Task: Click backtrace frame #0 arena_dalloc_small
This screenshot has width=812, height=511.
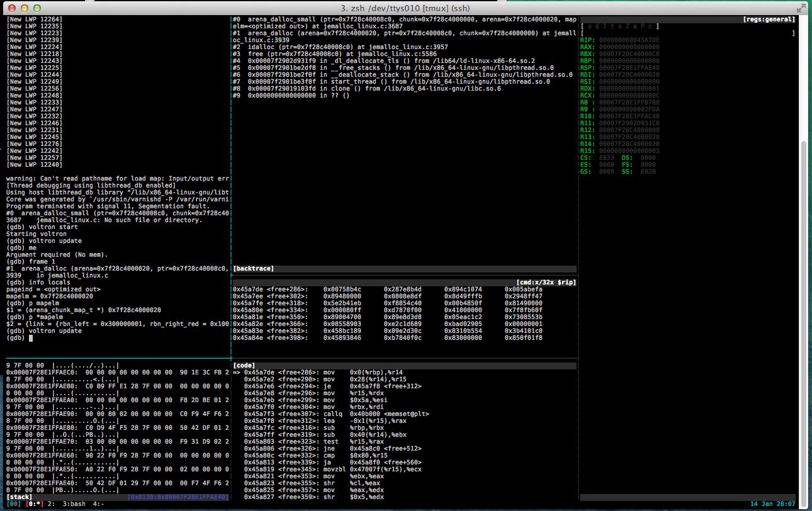Action: coord(404,23)
